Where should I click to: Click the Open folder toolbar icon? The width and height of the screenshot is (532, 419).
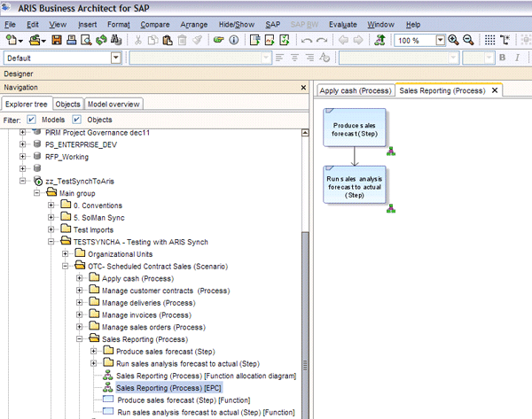(x=35, y=40)
